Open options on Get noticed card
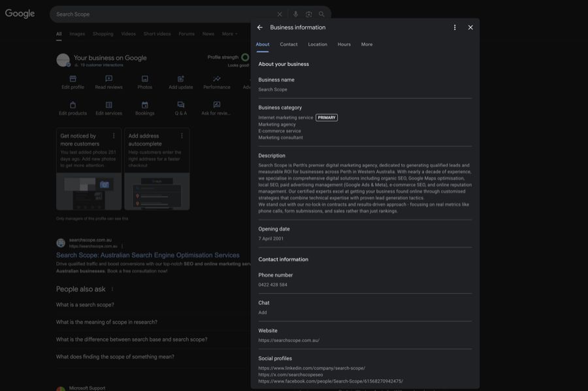Screen dimensions: 588x391 point(114,136)
